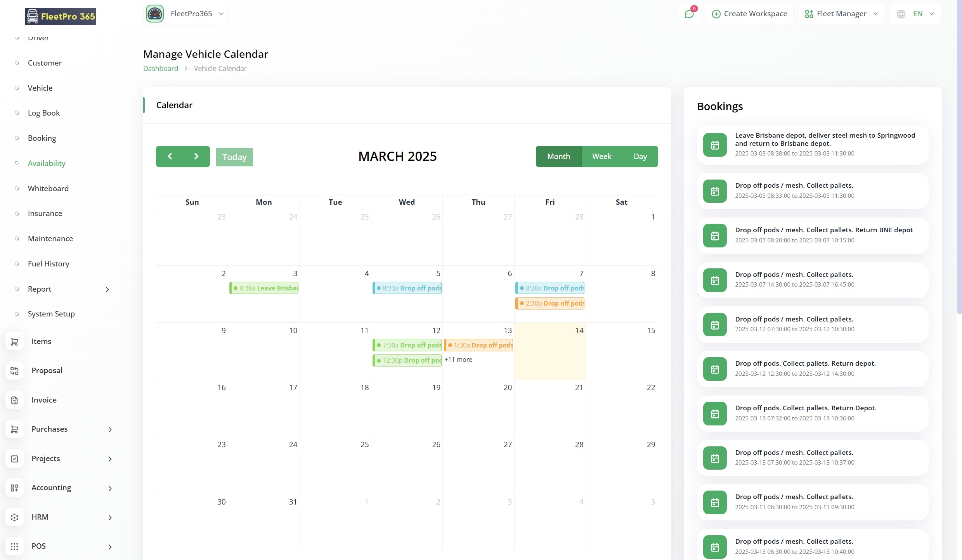Click the Invoice document icon in sidebar
Viewport: 962px width, 560px height.
click(14, 400)
